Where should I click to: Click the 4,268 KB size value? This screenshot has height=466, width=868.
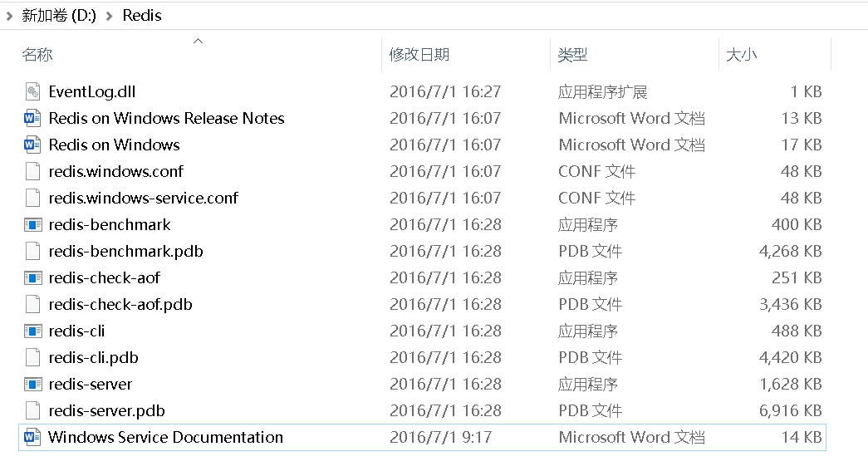(790, 251)
